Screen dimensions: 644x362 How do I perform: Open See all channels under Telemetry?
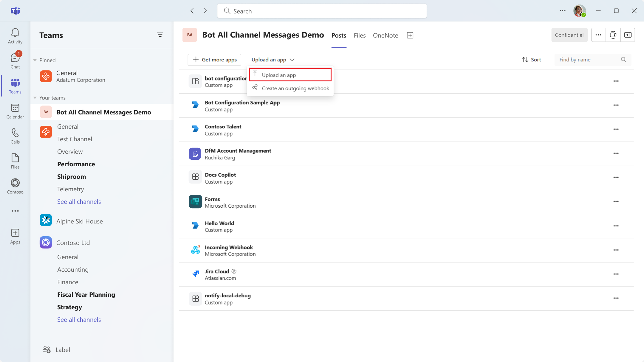pyautogui.click(x=79, y=202)
